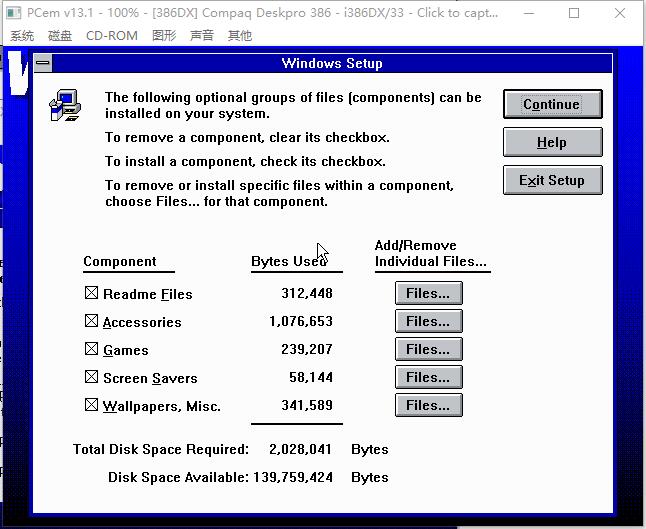Click the Continue button
Viewport: 646px width, 529px height.
point(552,104)
